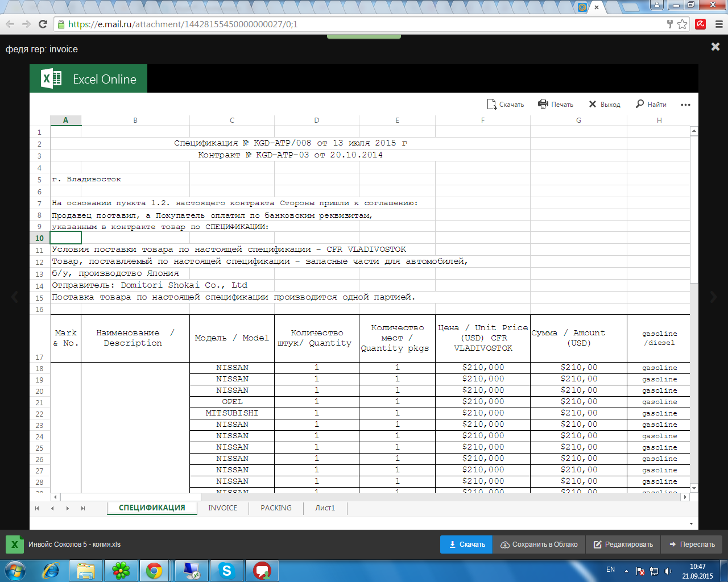This screenshot has height=582, width=728.
Task: Click the browser back button
Action: [10, 24]
